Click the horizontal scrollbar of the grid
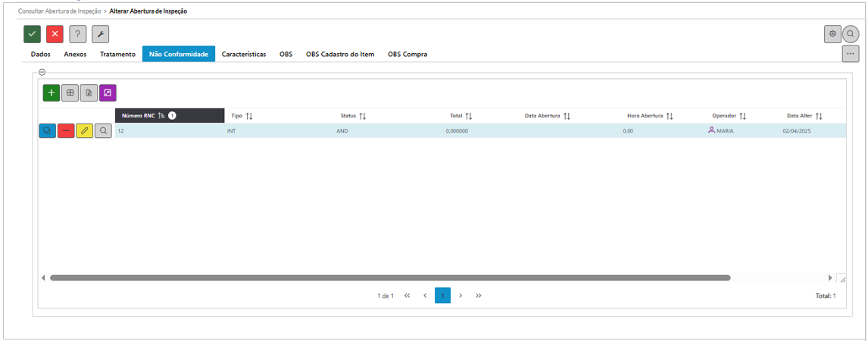 coord(390,278)
